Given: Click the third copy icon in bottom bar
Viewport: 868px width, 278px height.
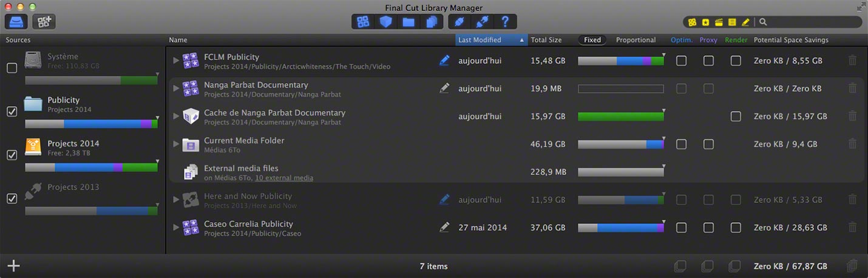Looking at the screenshot, I should [734, 266].
